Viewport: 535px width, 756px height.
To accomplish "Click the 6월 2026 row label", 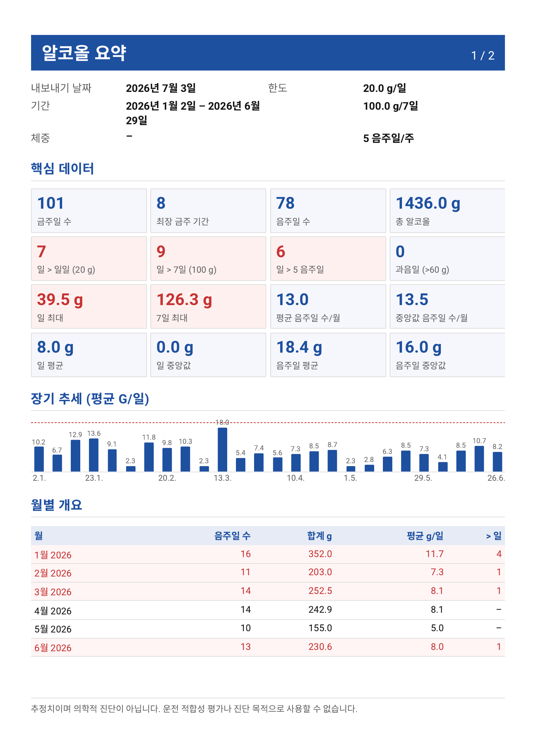I will pos(53,648).
